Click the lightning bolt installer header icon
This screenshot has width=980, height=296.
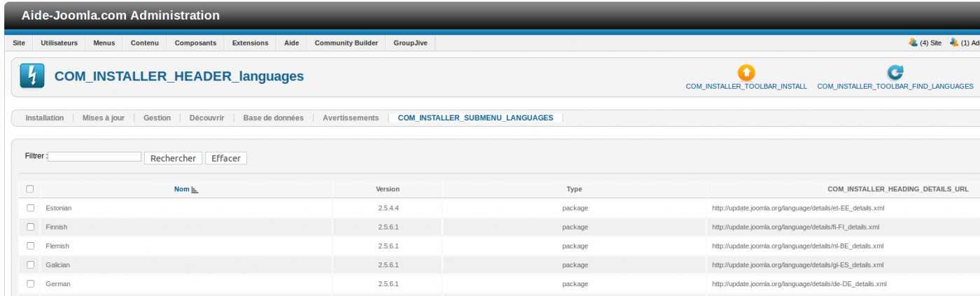(x=32, y=76)
